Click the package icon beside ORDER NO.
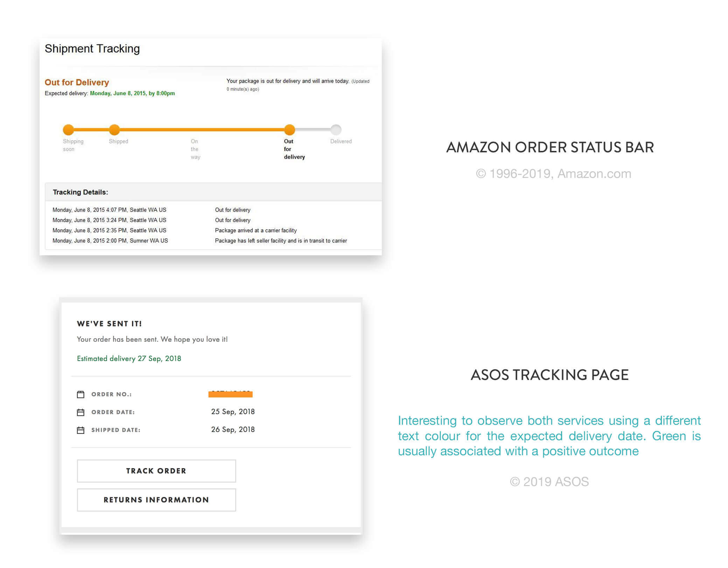The image size is (728, 568). click(x=80, y=394)
